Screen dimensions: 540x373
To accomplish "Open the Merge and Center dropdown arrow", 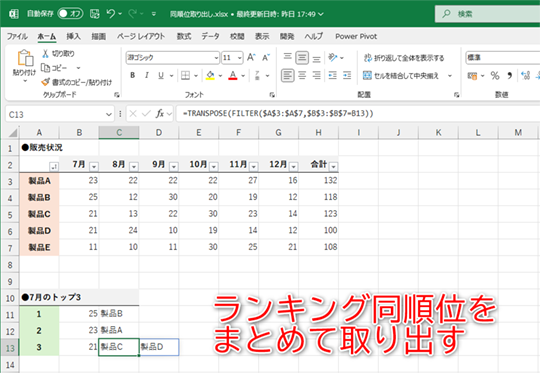I will (x=449, y=76).
